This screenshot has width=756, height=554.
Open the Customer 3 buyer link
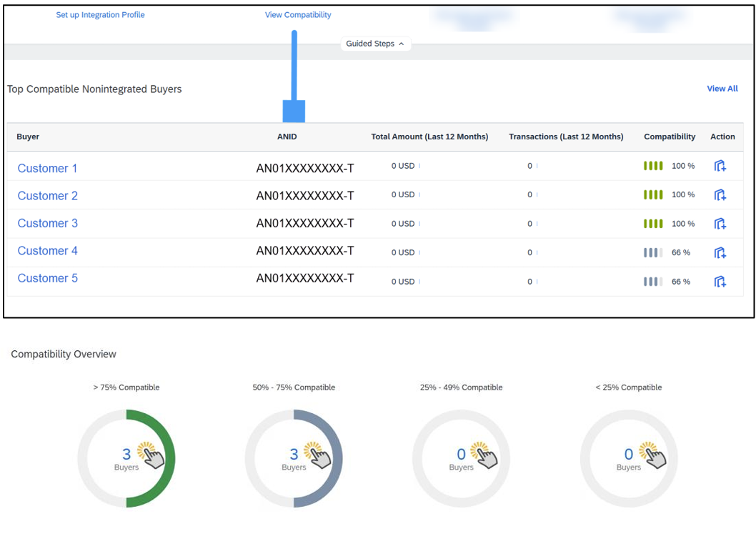(x=47, y=224)
